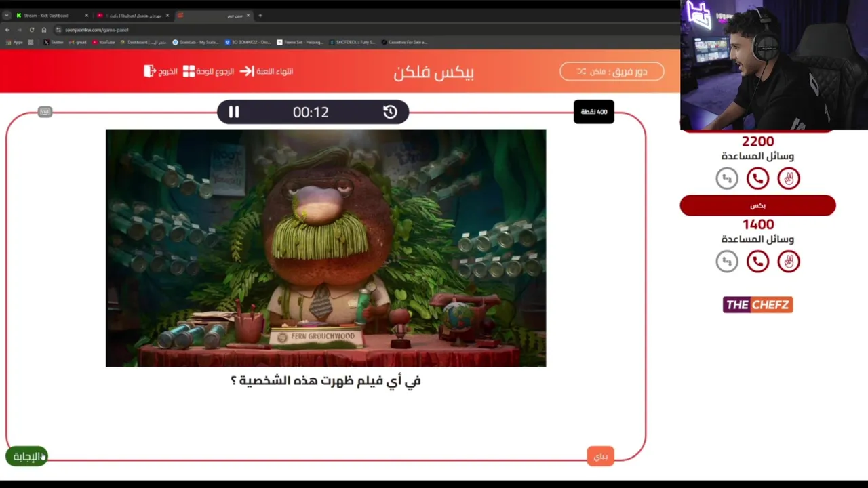Use the two-answers hand lifeline for the 1400 team

coord(789,262)
